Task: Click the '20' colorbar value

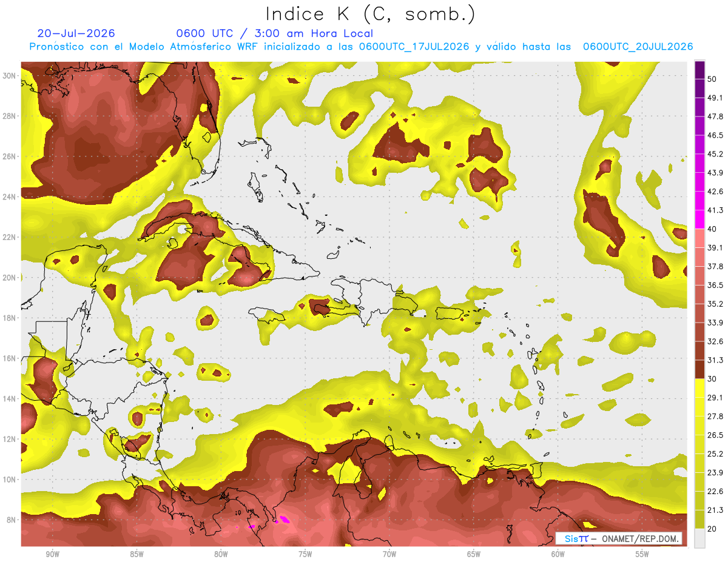Action: (x=712, y=529)
